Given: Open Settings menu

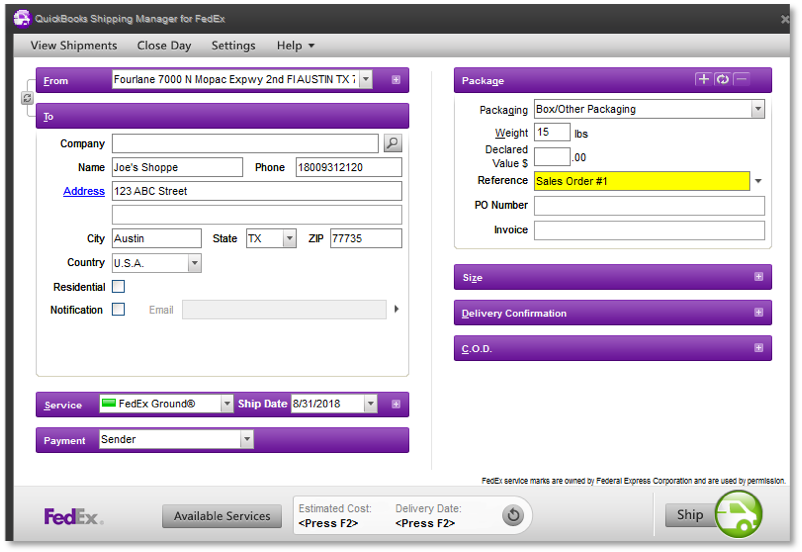Looking at the screenshot, I should click(233, 46).
